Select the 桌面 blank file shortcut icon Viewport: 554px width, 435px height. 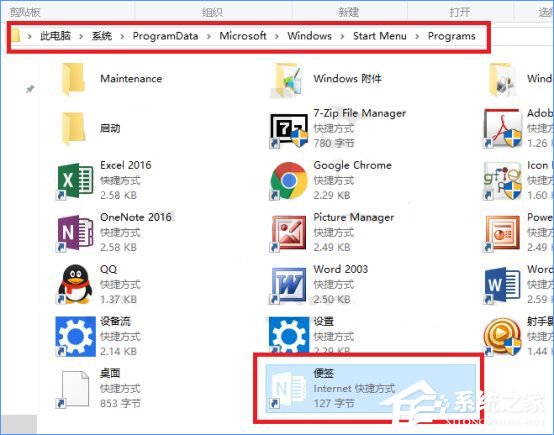pyautogui.click(x=73, y=389)
